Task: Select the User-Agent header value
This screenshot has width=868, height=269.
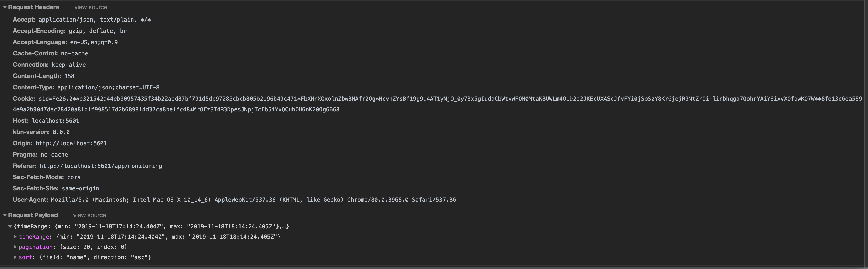Action: (x=253, y=200)
